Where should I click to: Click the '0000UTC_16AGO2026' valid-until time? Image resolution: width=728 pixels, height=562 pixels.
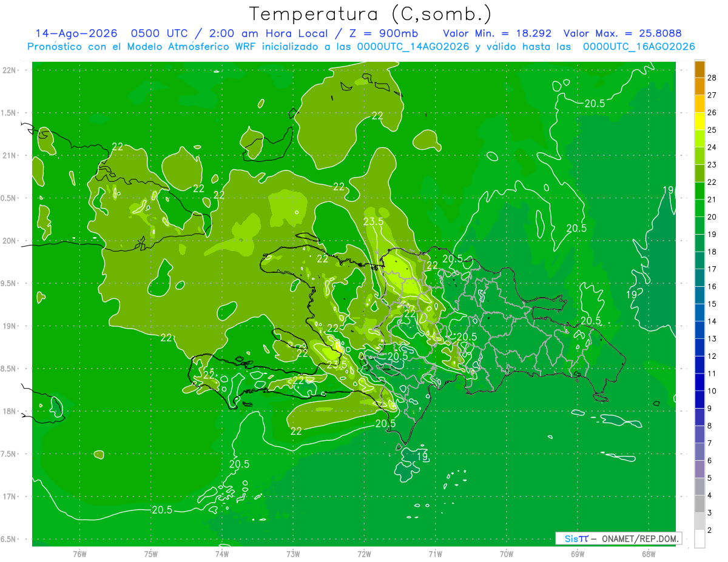[x=638, y=47]
